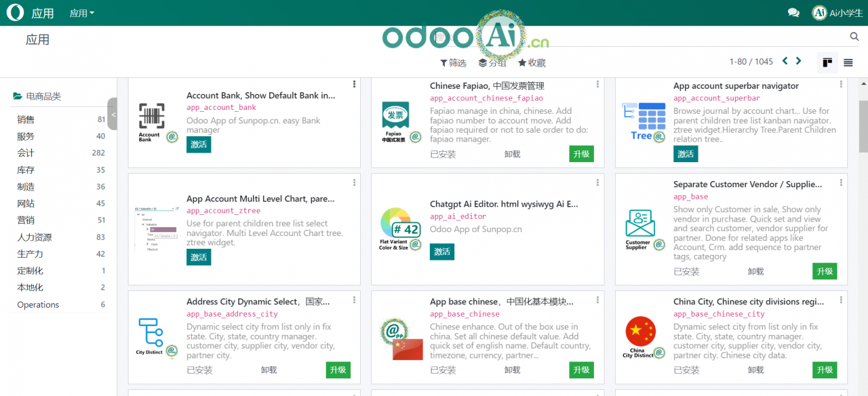
Task: Click the Customer Supplier app icon
Action: pos(644,229)
